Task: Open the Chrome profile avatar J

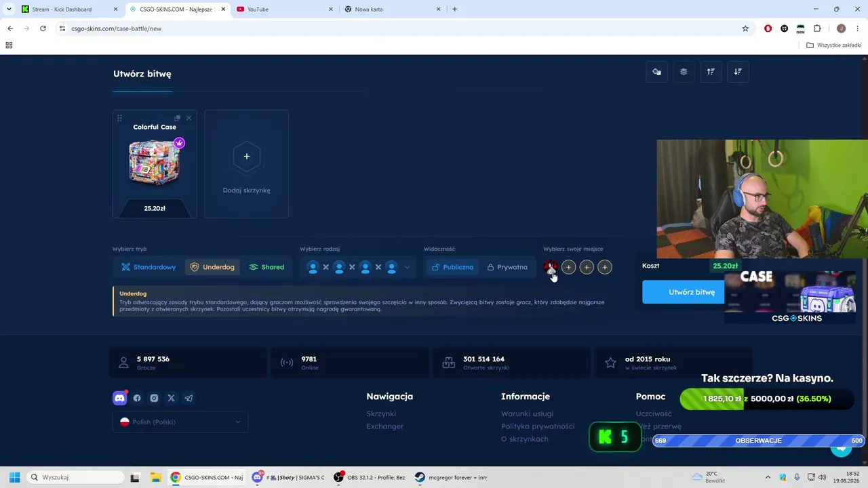Action: click(841, 28)
